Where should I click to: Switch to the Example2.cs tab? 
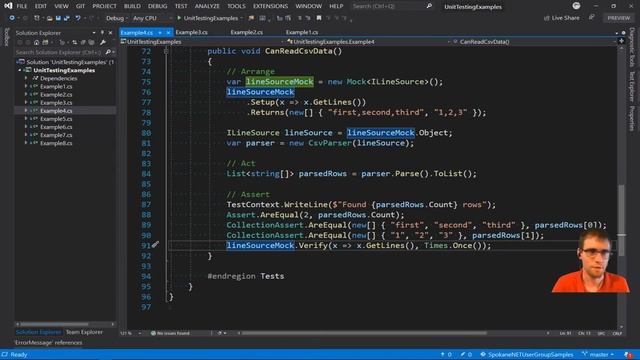(x=247, y=32)
